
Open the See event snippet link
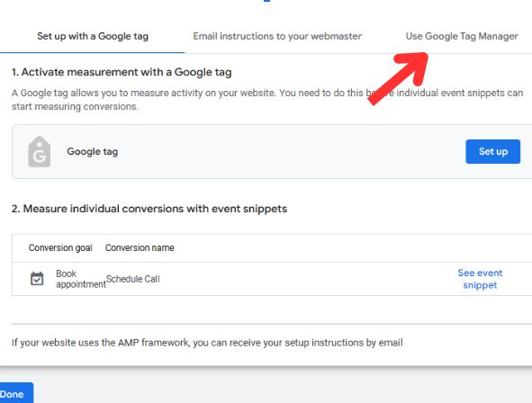pyautogui.click(x=480, y=279)
